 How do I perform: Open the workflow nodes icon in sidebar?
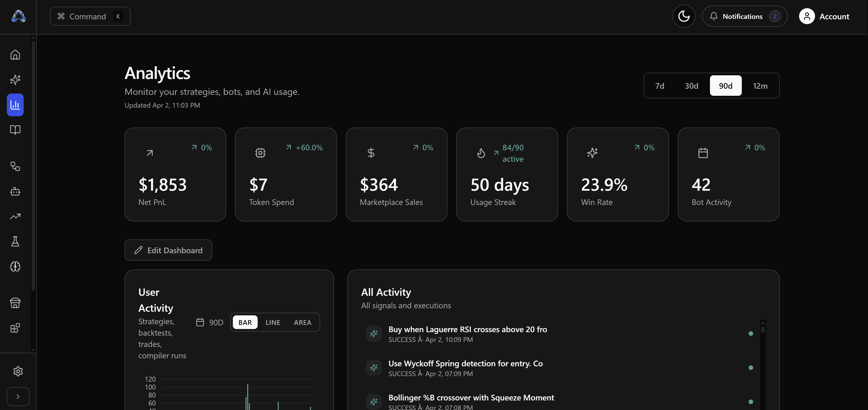[15, 166]
